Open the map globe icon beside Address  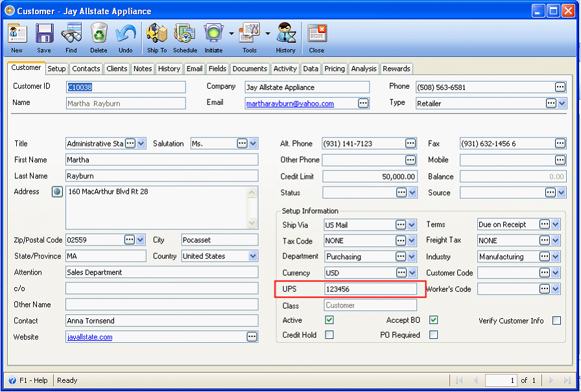[57, 192]
